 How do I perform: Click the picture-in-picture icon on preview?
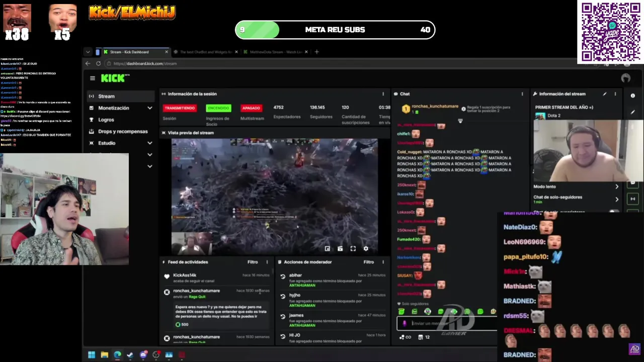coord(328,248)
